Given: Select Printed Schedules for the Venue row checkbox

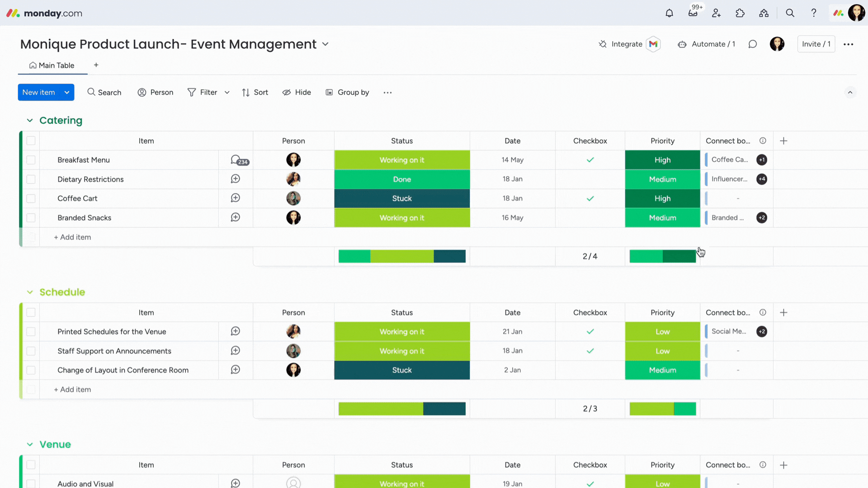Looking at the screenshot, I should pyautogui.click(x=31, y=332).
